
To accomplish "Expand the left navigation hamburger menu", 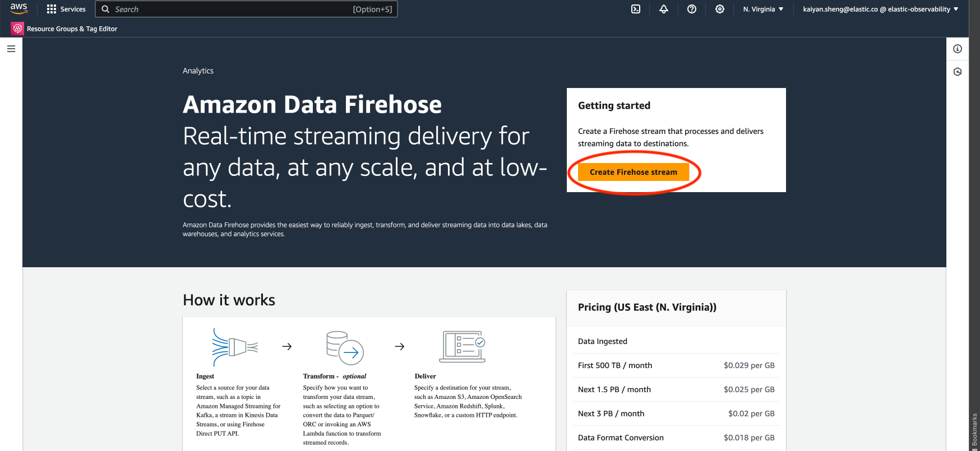I will pos(11,49).
